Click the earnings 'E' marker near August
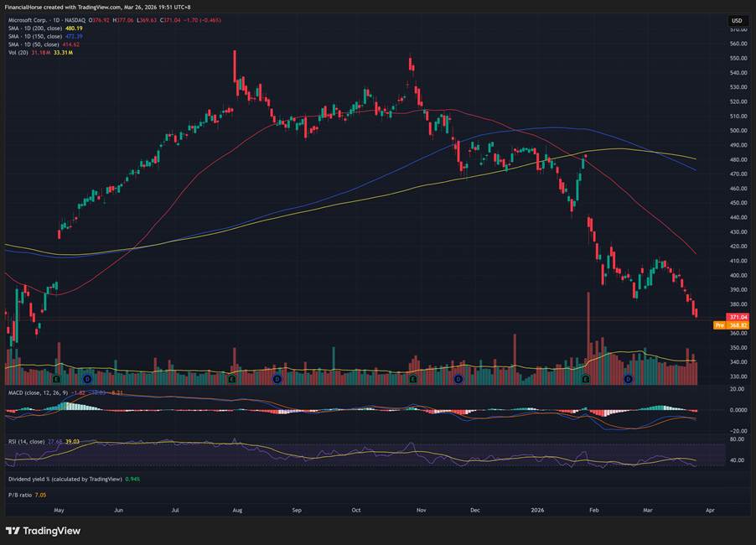Screen dimensions: 756x545 pyautogui.click(x=231, y=379)
